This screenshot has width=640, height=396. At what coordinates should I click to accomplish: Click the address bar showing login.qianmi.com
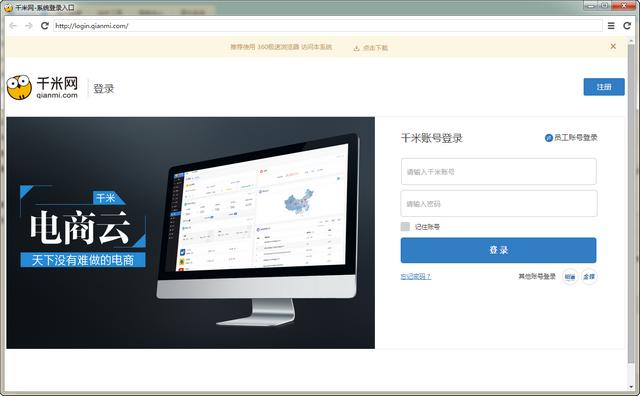[327, 26]
